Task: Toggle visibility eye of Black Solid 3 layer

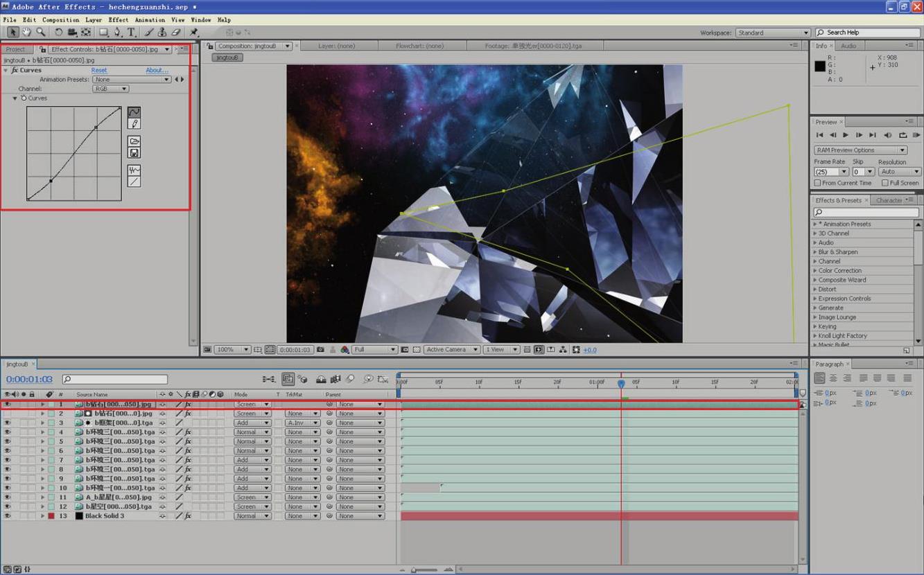Action: point(8,516)
